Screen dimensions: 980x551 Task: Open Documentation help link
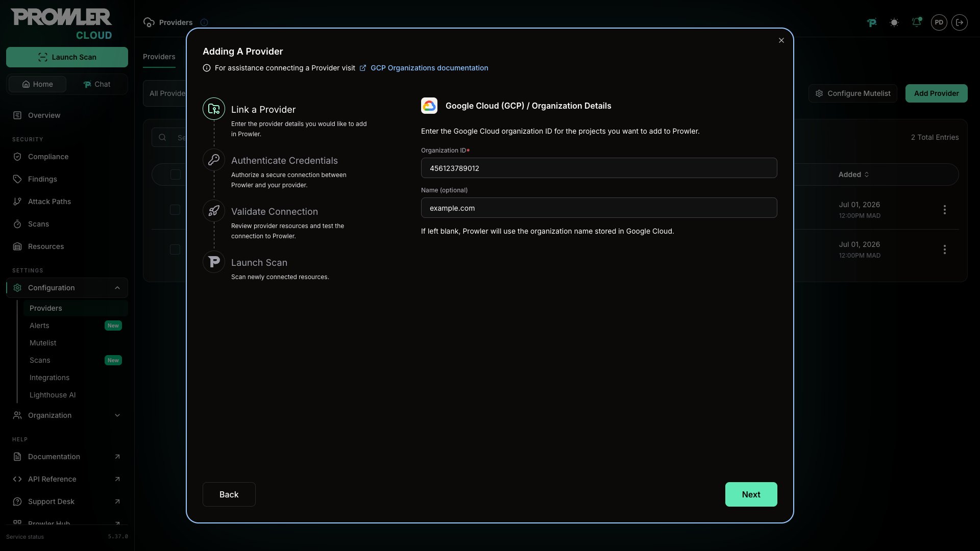[67, 457]
